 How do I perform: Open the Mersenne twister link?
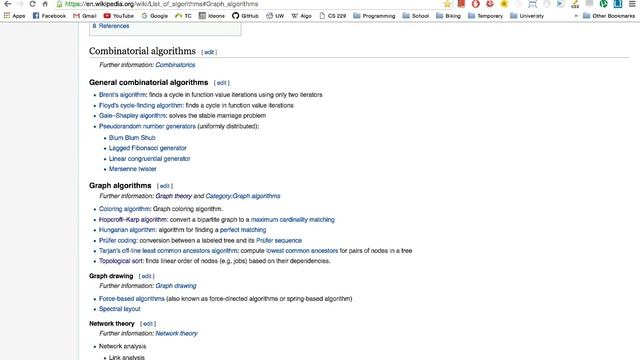[132, 169]
